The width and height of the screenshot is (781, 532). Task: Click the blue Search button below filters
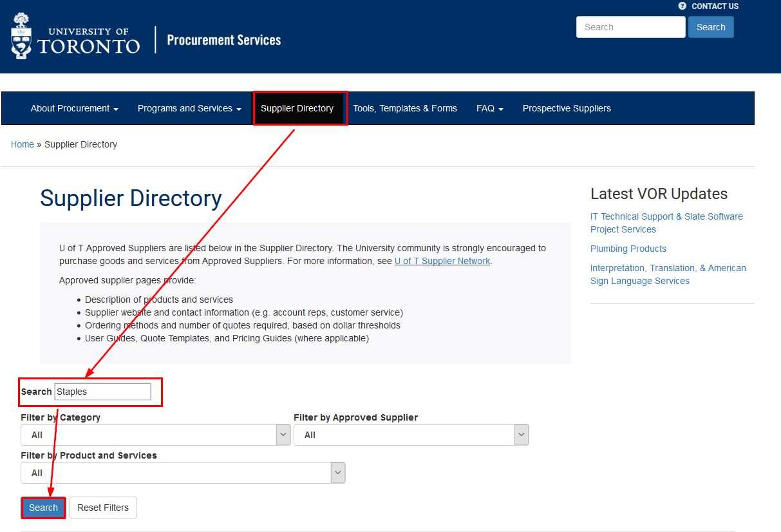(43, 508)
